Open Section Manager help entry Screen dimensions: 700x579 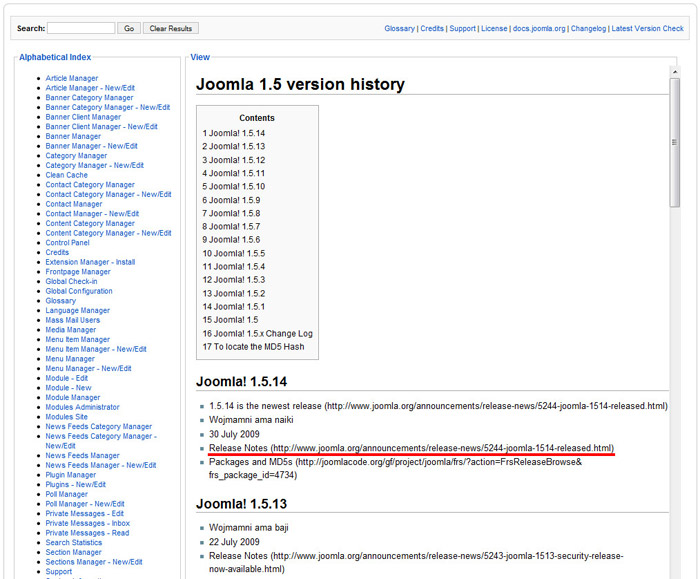[73, 552]
